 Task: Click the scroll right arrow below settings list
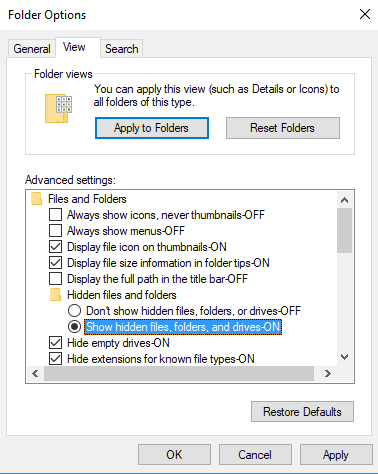coord(328,373)
